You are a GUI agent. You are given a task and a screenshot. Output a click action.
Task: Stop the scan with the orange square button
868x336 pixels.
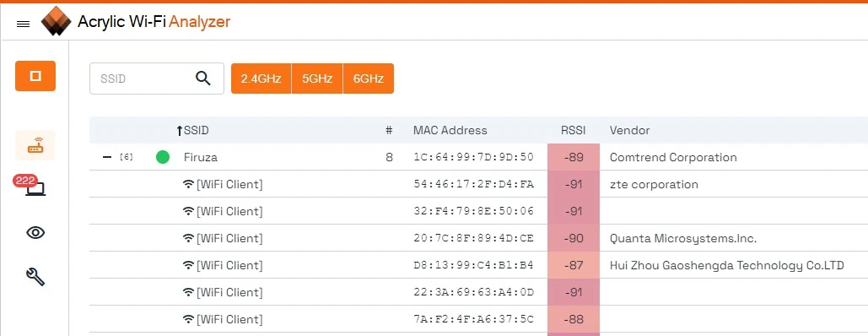(35, 76)
